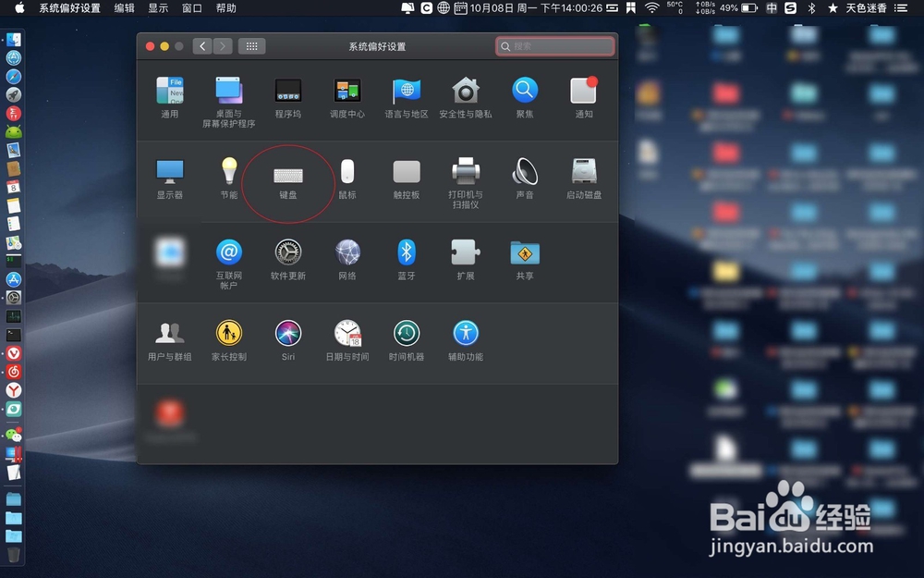Screen dimensions: 924x578
Task: Click the battery 49% indicator
Action: 738,7
